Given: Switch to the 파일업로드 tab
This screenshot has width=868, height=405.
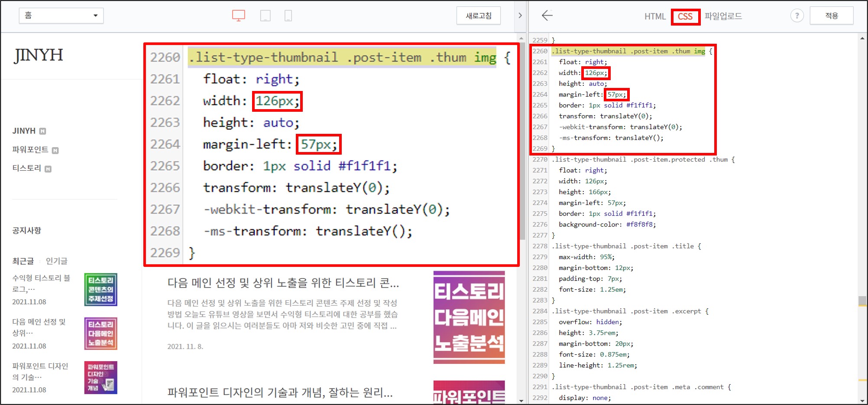Looking at the screenshot, I should [723, 16].
